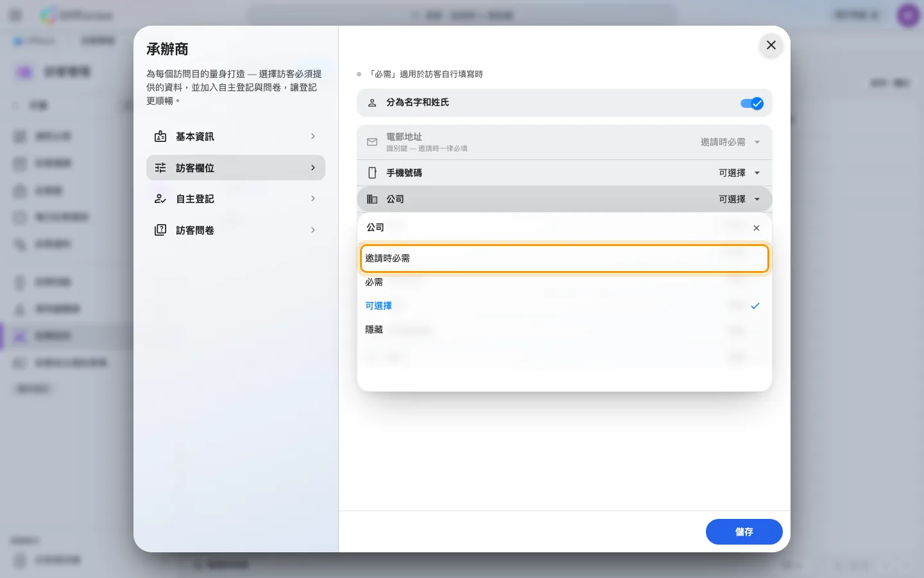Screen dimensions: 924x578
Task: Choose the 隱藏 option
Action: [564, 329]
